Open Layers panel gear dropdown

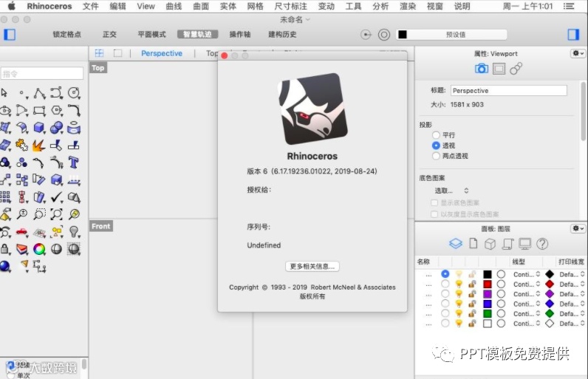pyautogui.click(x=578, y=228)
